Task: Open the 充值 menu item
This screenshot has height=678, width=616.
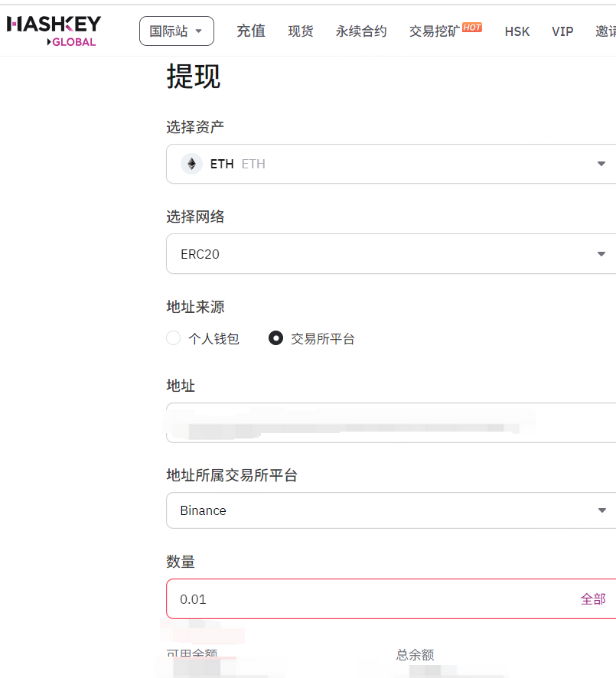Action: coord(251,31)
